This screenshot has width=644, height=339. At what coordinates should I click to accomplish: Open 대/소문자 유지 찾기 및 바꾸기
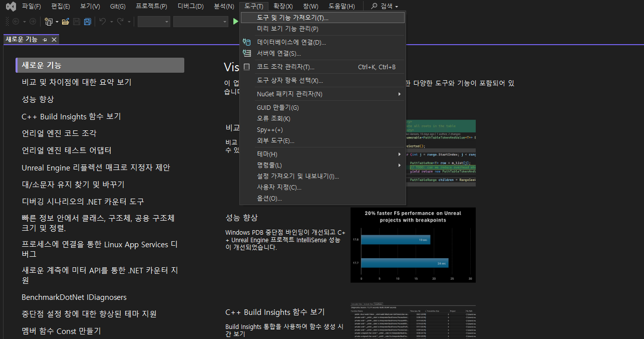pos(73,185)
